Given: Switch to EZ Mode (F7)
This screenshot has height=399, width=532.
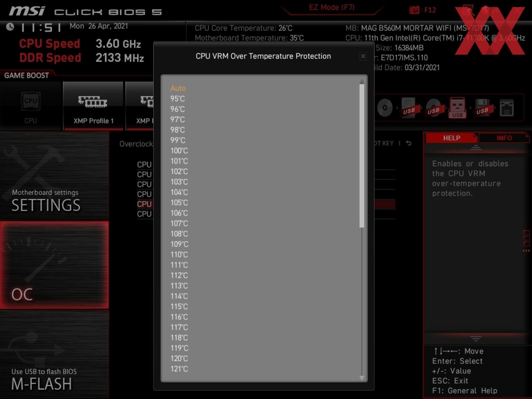Looking at the screenshot, I should (332, 7).
